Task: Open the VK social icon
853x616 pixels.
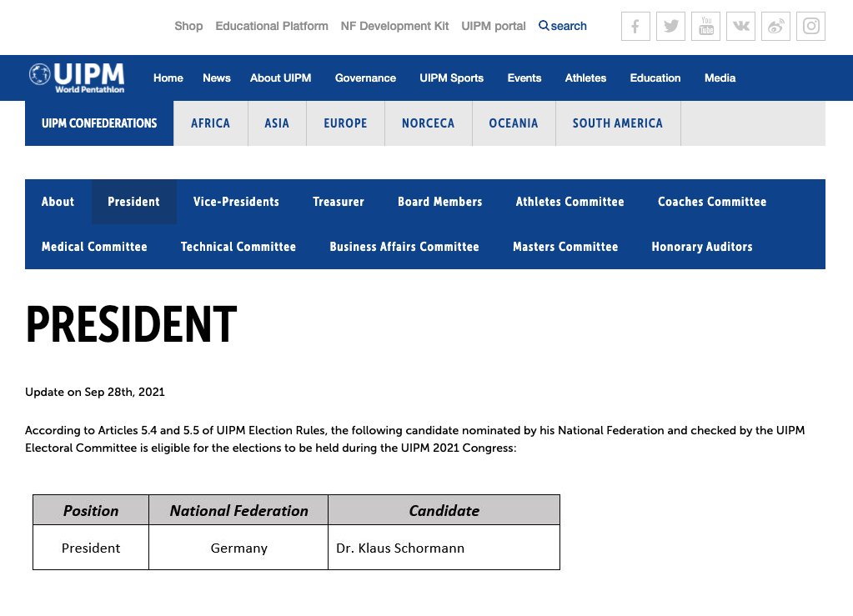Action: (741, 26)
